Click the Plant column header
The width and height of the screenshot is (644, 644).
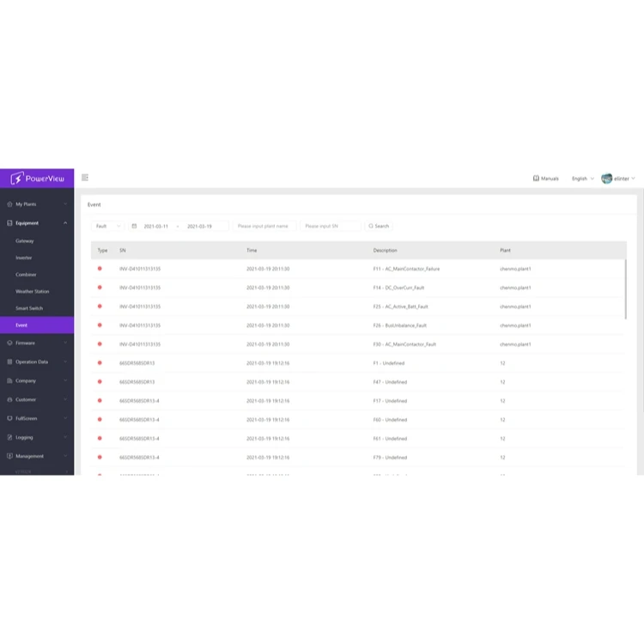click(505, 250)
